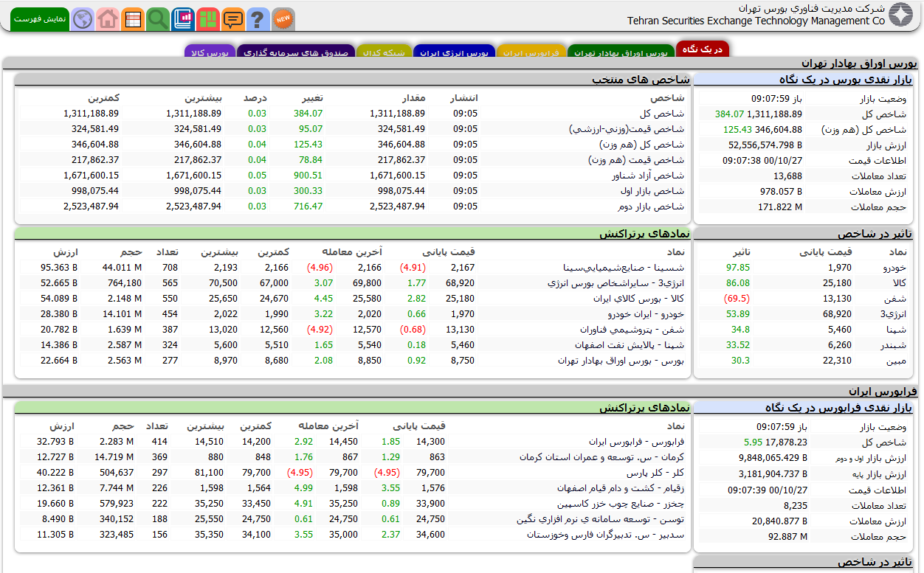Open symbol 'کلر - کلر پارس'
Viewport: 924px width, 573px height.
(x=655, y=473)
